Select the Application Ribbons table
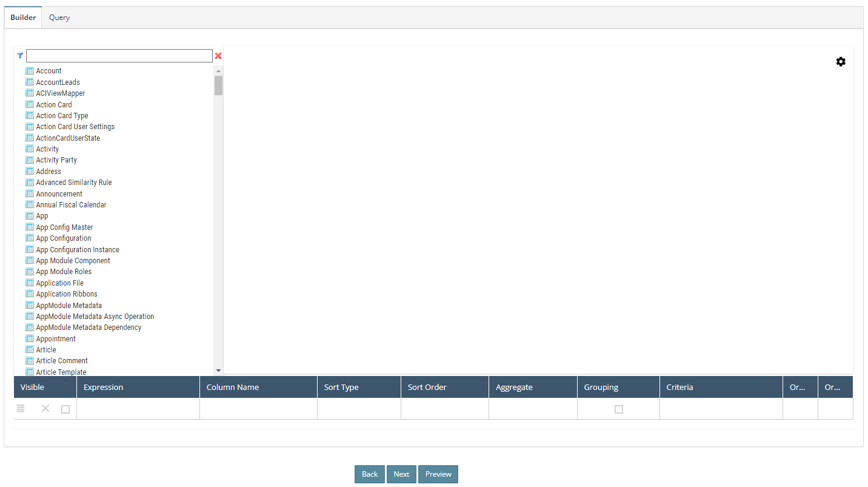The width and height of the screenshot is (868, 487). pos(67,294)
